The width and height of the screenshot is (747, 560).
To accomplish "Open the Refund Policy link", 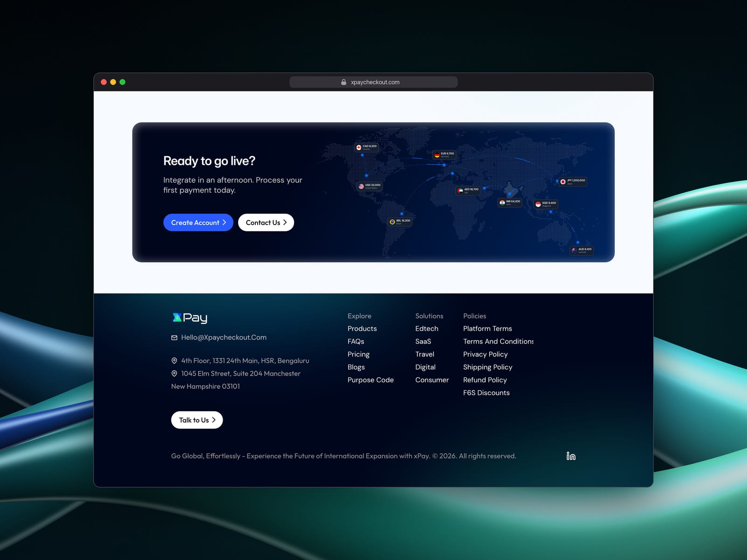I will 485,380.
